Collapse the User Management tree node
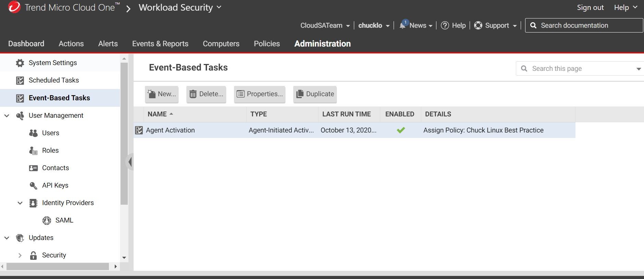 [x=7, y=116]
